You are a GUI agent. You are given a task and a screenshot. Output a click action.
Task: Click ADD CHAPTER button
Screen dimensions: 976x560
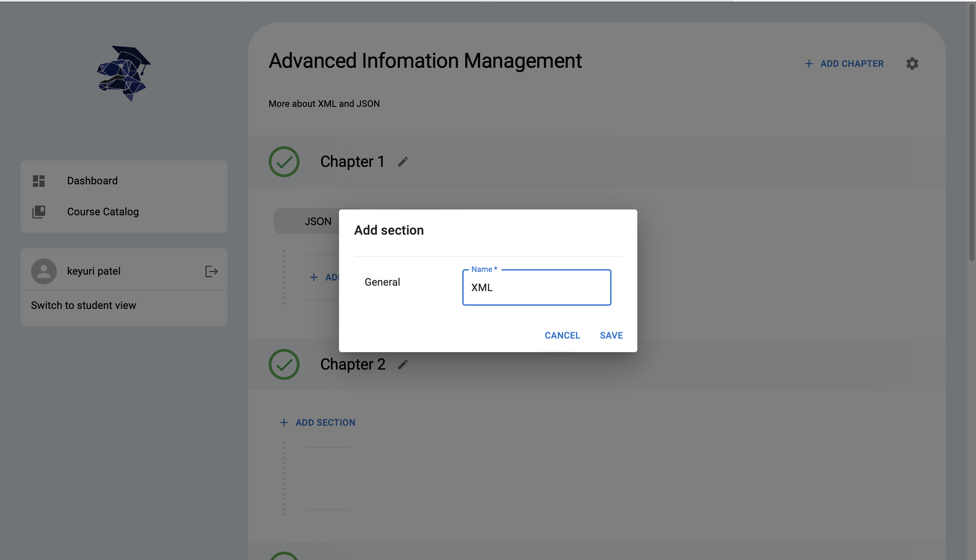[844, 64]
